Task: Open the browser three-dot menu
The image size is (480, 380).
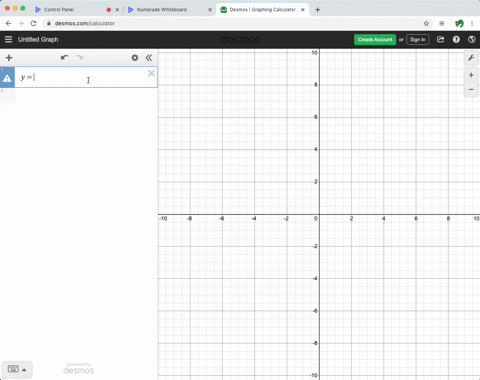Action: 472,23
